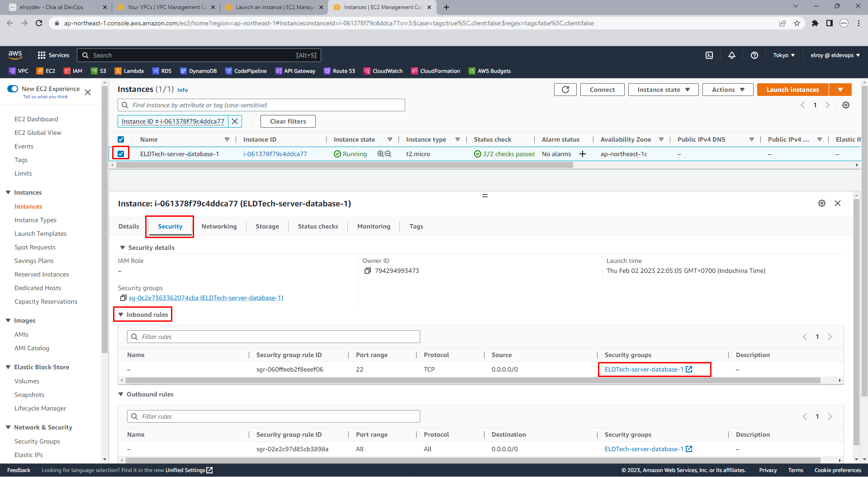Switch to the Status checks tab
The height and width of the screenshot is (477, 868).
pyautogui.click(x=318, y=226)
